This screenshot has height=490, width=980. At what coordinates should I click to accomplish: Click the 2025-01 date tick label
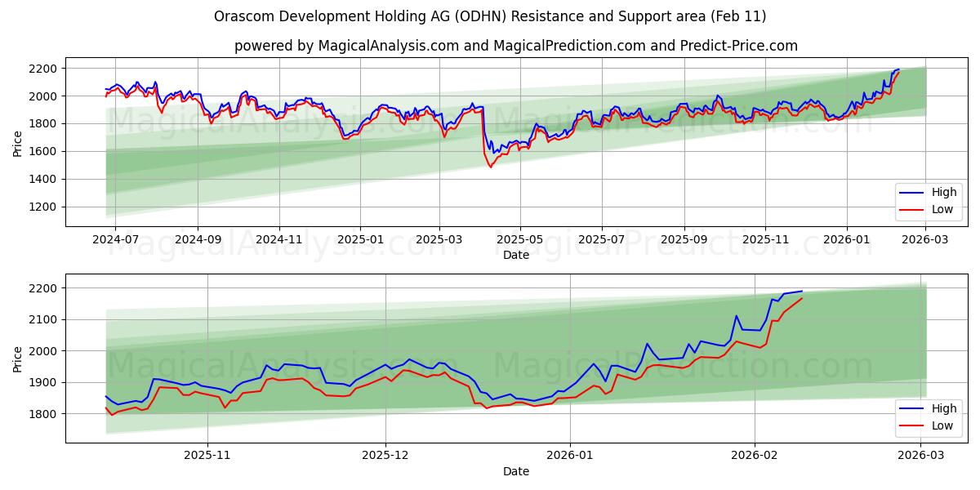[x=360, y=239]
